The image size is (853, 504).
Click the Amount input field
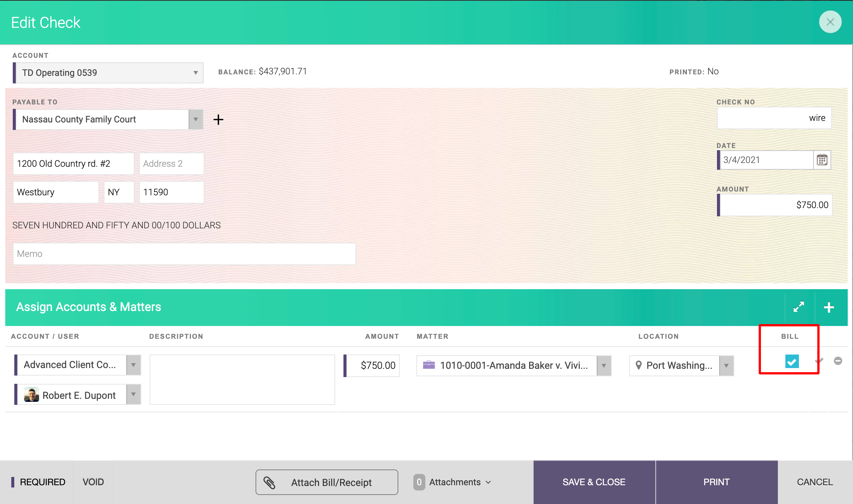(774, 205)
